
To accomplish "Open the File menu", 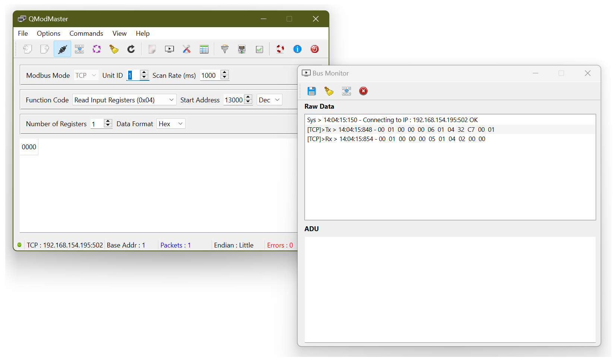I will click(x=23, y=33).
